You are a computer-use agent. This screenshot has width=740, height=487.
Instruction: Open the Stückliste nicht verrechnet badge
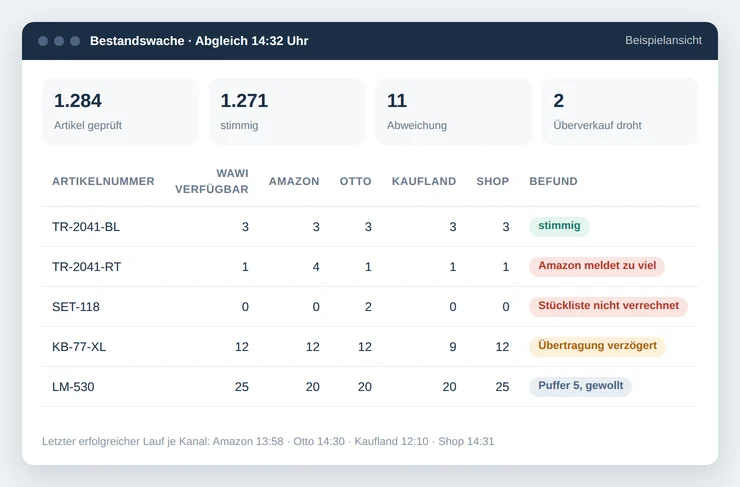click(x=608, y=306)
